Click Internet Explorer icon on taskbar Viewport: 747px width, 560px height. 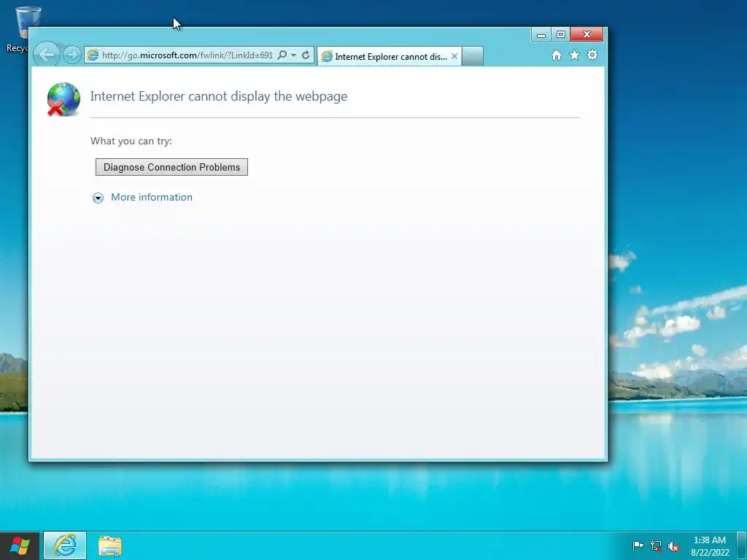(65, 545)
